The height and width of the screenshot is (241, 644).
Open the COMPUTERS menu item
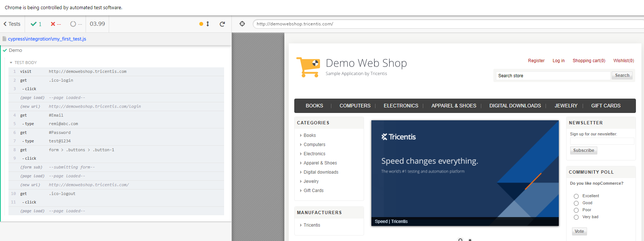point(355,106)
